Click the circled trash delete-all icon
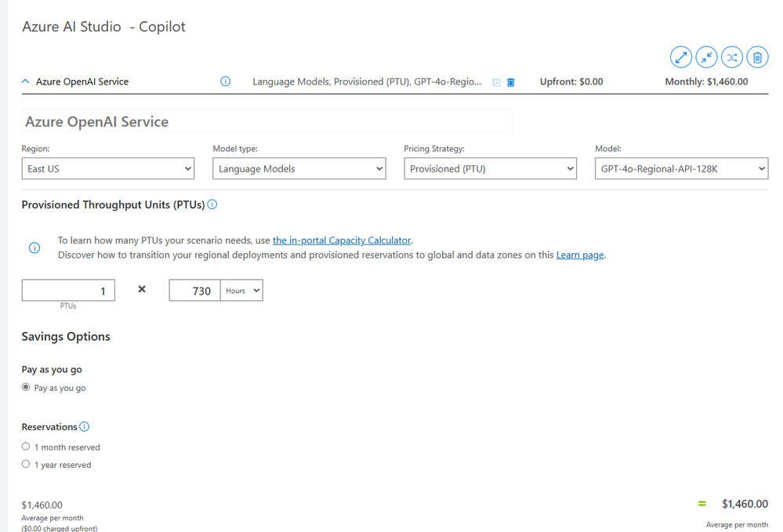This screenshot has width=783, height=532. coord(757,57)
